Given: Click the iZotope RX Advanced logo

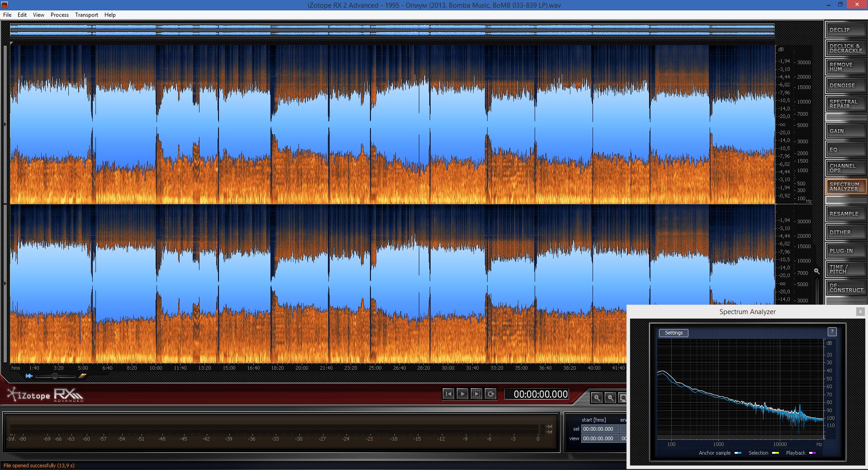Looking at the screenshot, I should pos(45,395).
